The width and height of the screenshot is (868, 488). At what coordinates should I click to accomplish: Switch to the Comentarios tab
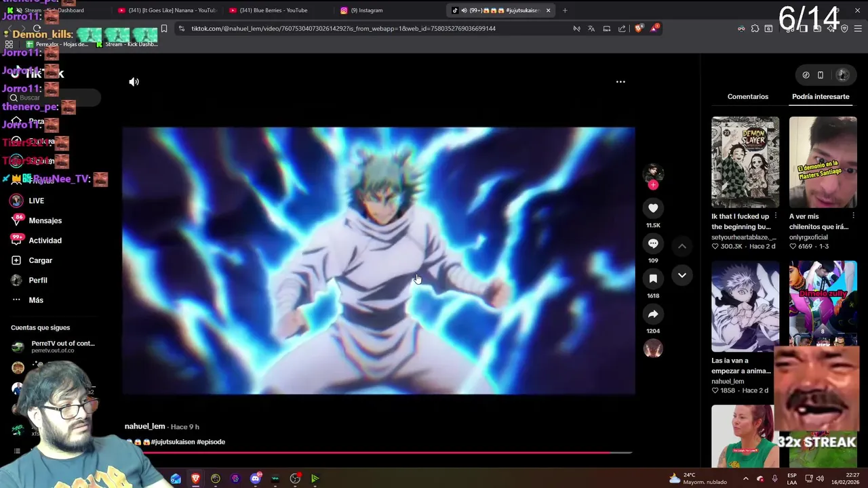tap(748, 96)
